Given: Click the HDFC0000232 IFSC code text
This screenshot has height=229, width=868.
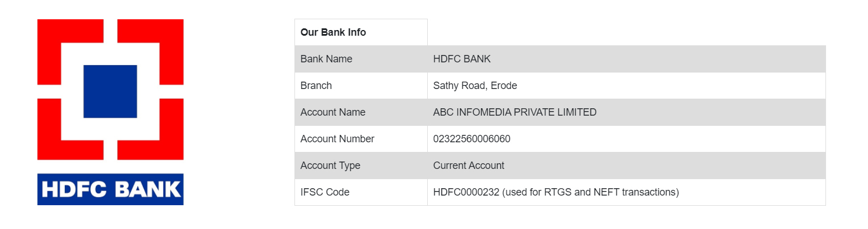Looking at the screenshot, I should click(466, 192).
